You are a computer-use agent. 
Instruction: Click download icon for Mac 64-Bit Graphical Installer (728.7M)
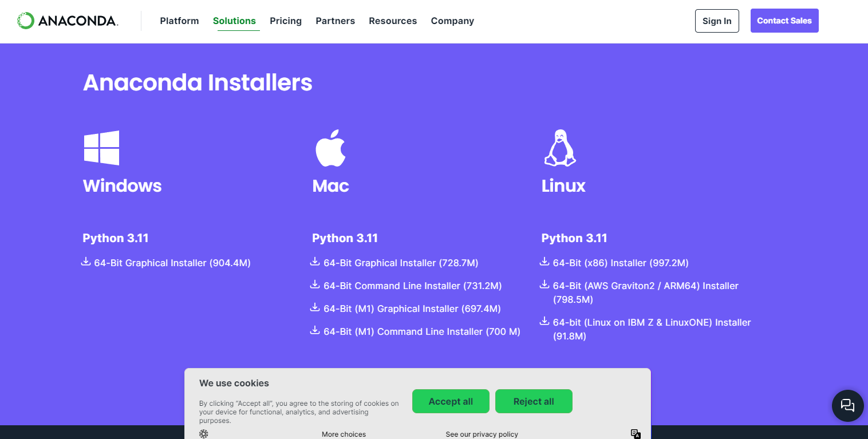coord(314,262)
